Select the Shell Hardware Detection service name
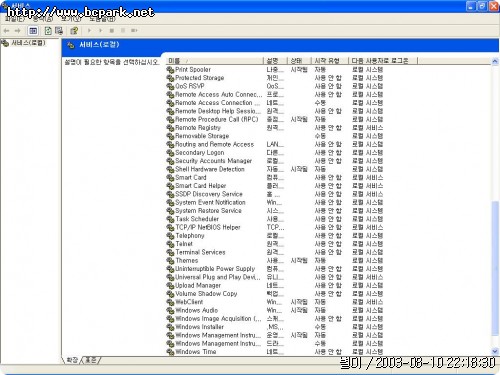The image size is (500, 375). point(210,169)
